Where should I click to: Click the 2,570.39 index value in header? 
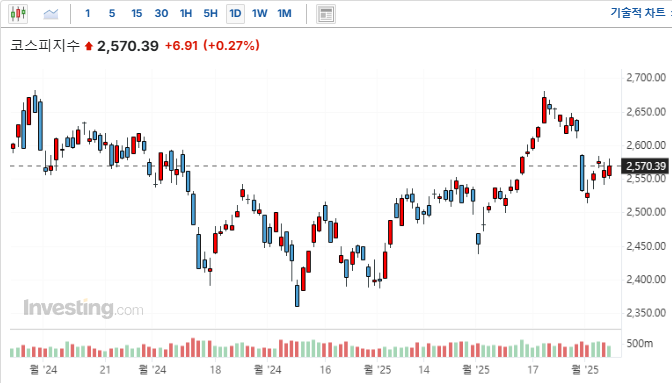(x=128, y=46)
